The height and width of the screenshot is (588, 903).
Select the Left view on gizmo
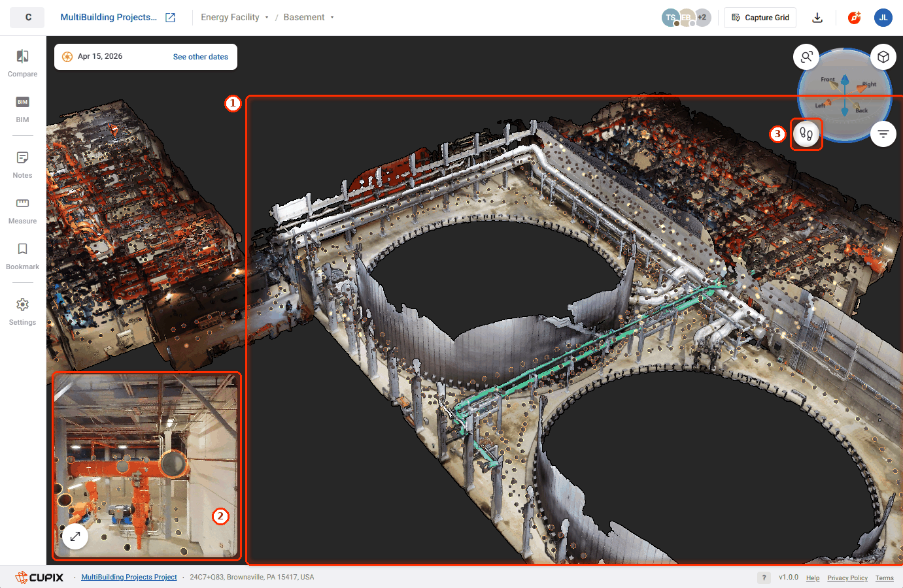tap(820, 105)
